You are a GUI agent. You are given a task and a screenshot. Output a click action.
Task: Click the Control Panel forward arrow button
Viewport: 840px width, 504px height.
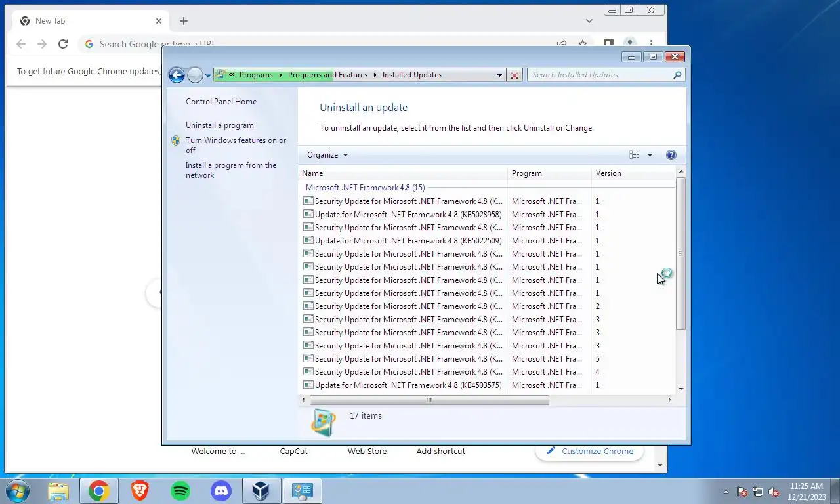(x=195, y=75)
